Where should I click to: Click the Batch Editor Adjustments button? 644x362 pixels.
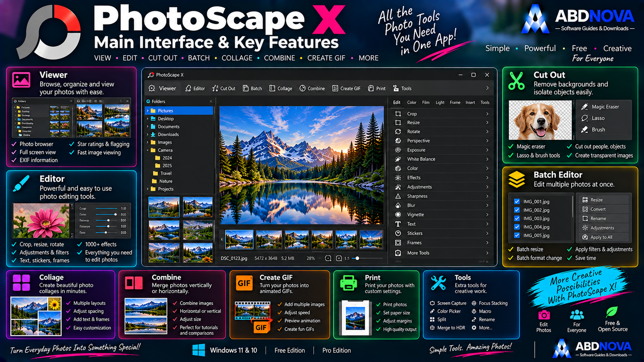[x=603, y=228]
